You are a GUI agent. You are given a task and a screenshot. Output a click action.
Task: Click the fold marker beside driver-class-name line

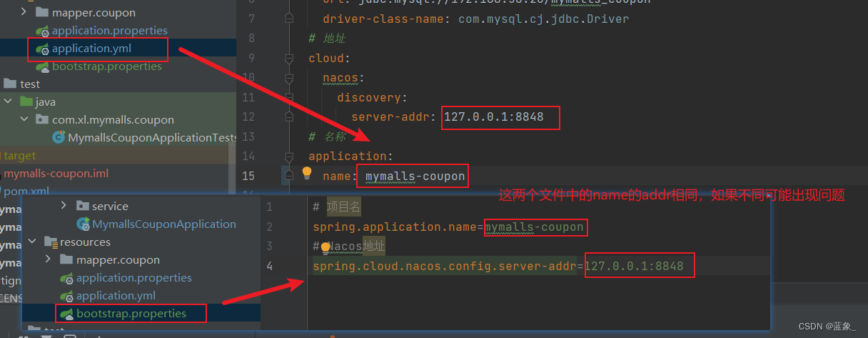click(x=289, y=17)
